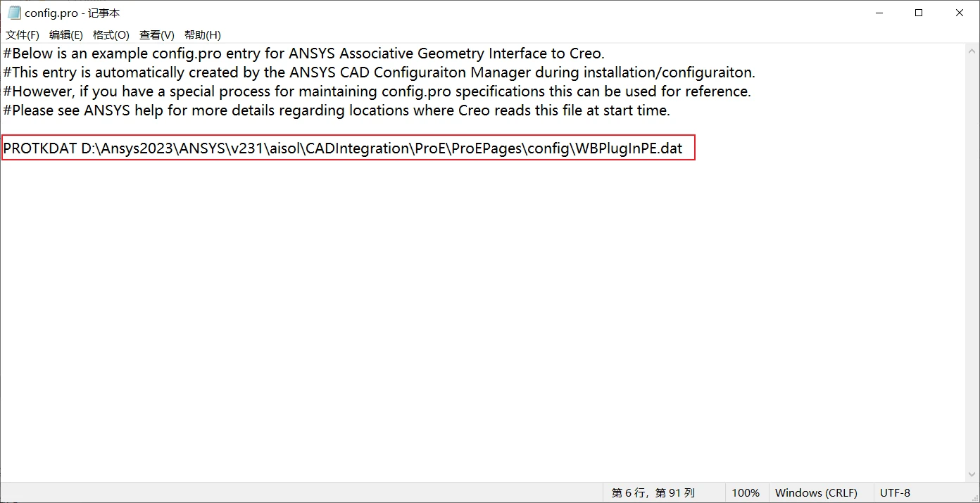
Task: Click the vertical scrollbar up arrow
Action: coord(972,51)
